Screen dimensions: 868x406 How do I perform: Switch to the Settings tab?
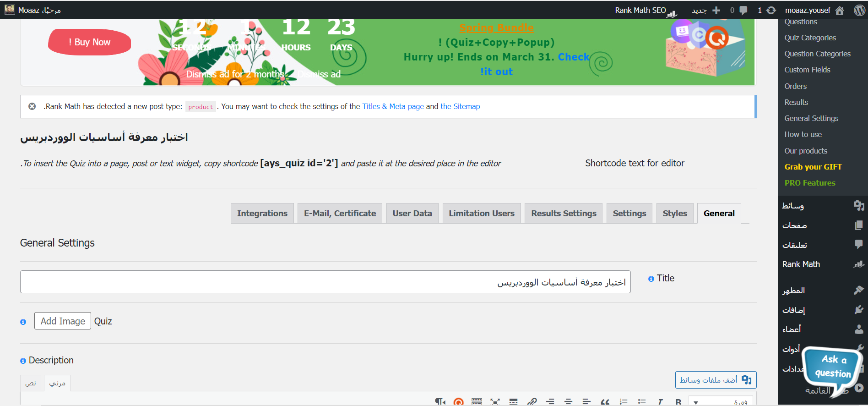(629, 213)
